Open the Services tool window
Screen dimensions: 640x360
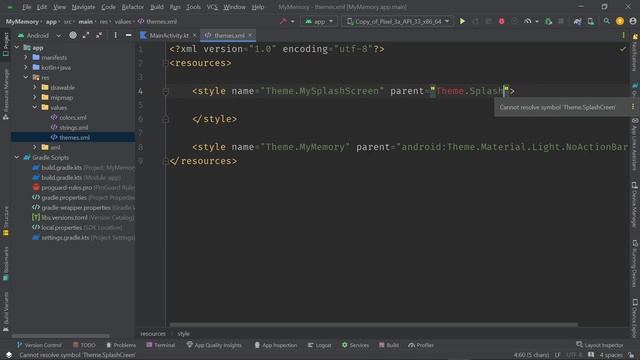coord(355,345)
